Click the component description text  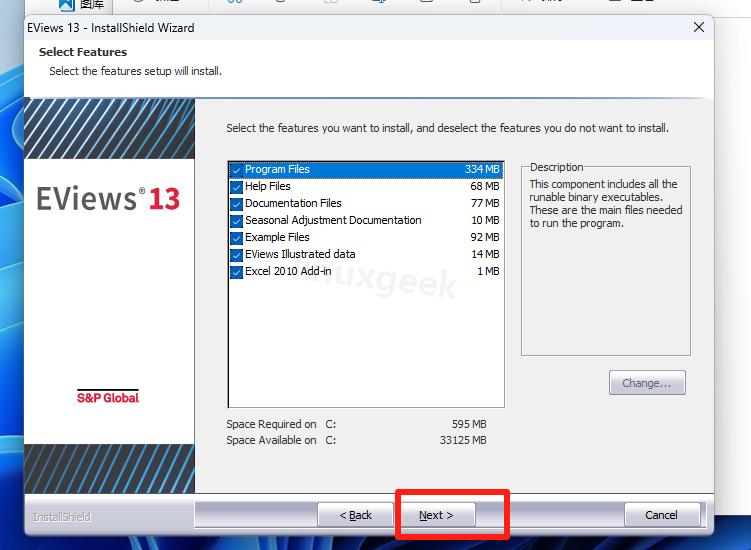606,204
